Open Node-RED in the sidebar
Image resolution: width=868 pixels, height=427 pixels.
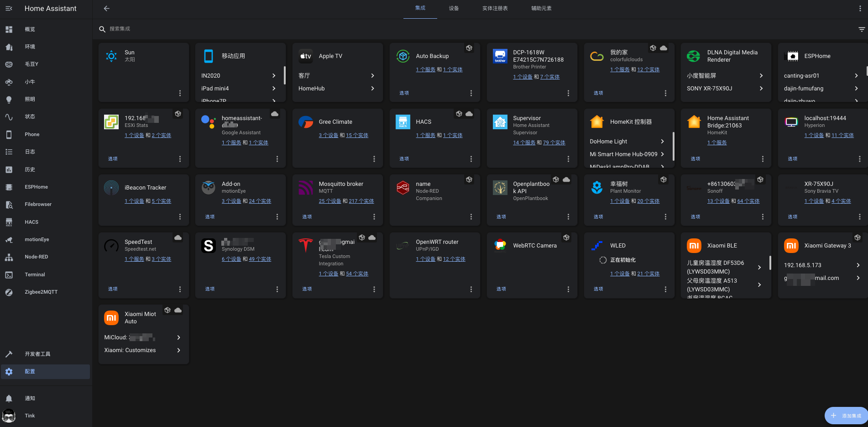tap(46, 257)
